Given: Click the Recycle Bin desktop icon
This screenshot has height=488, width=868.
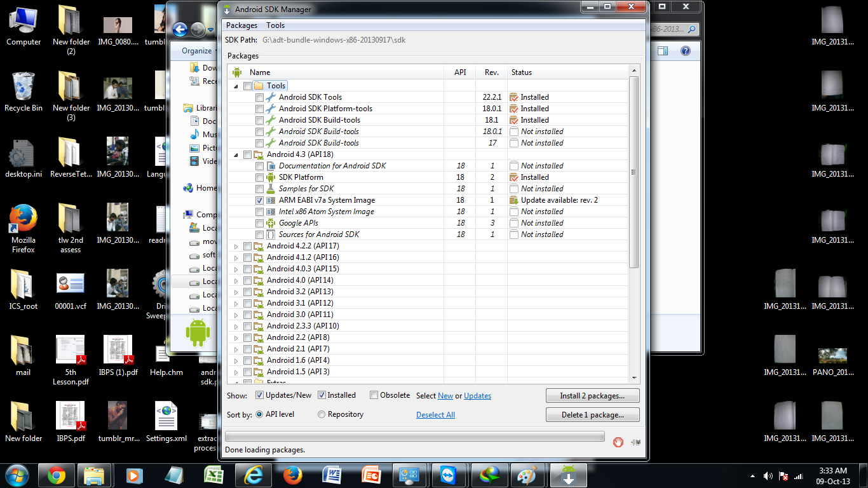Looking at the screenshot, I should 24,92.
